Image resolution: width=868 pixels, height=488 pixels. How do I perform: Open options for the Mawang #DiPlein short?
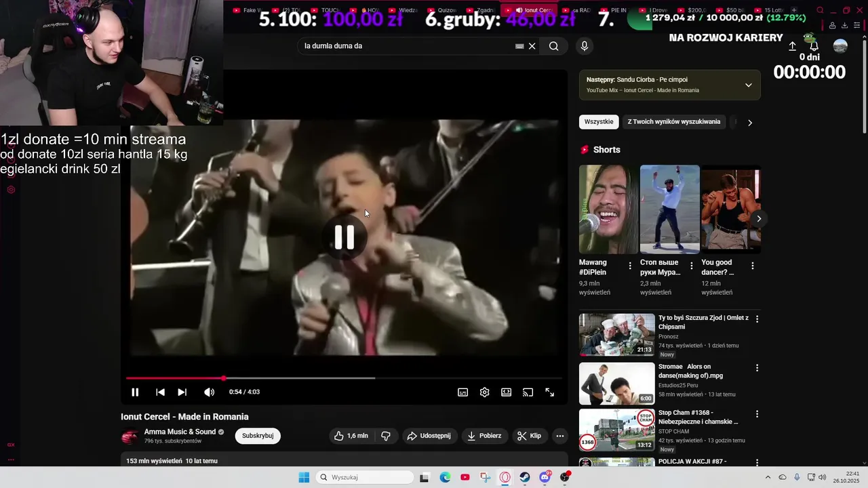click(x=630, y=266)
